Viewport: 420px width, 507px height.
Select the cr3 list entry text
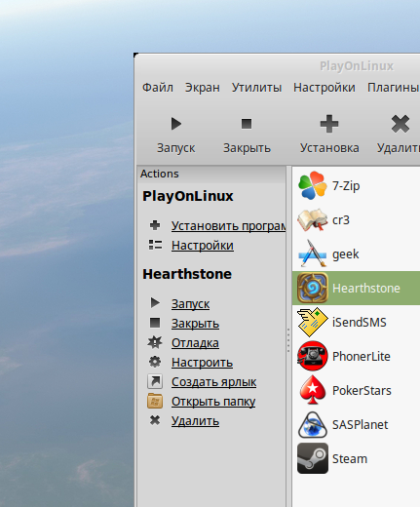pos(341,220)
